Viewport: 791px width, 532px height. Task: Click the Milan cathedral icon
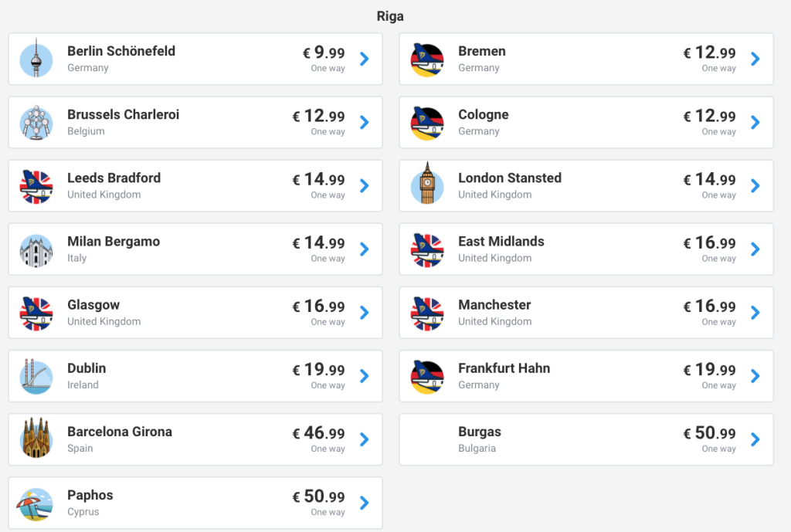(36, 249)
